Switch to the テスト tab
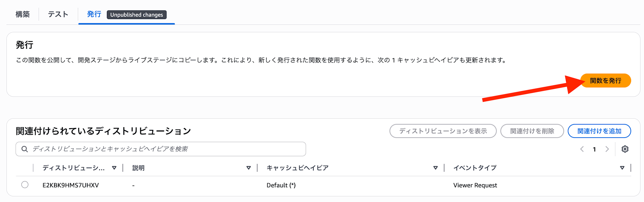Image resolution: width=644 pixels, height=202 pixels. [x=58, y=14]
